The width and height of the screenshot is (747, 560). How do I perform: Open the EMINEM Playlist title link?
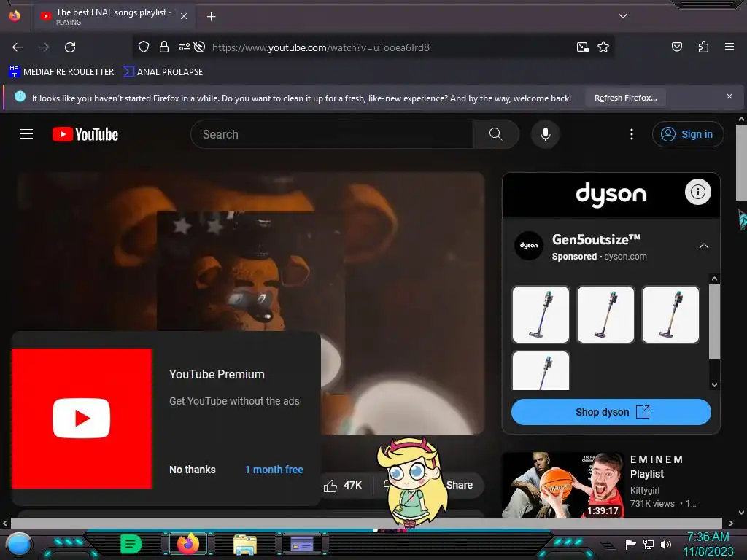pyautogui.click(x=657, y=467)
